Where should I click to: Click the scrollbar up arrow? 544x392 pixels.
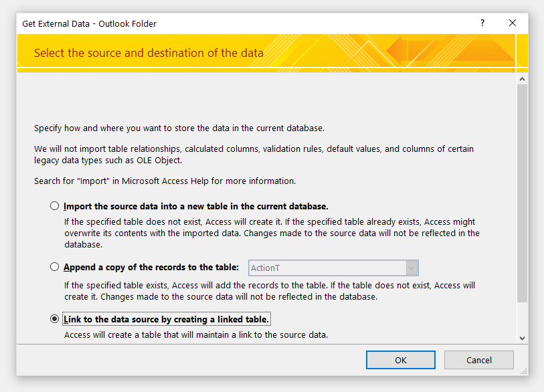point(522,79)
